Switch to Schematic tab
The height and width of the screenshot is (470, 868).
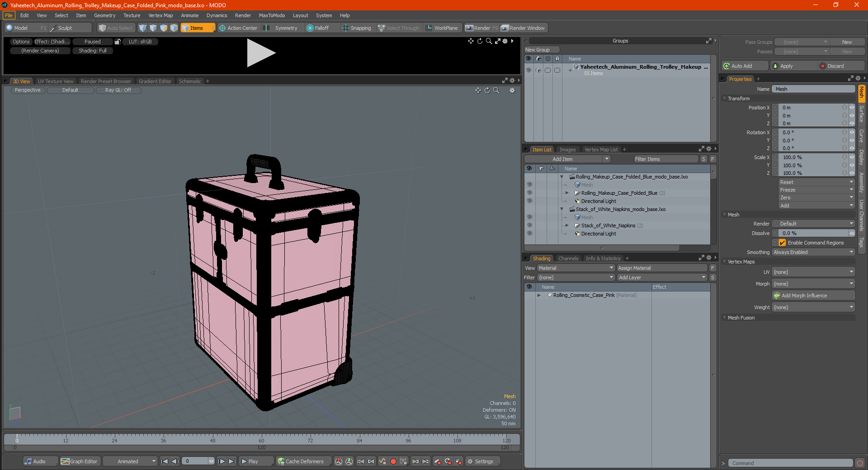pyautogui.click(x=190, y=81)
